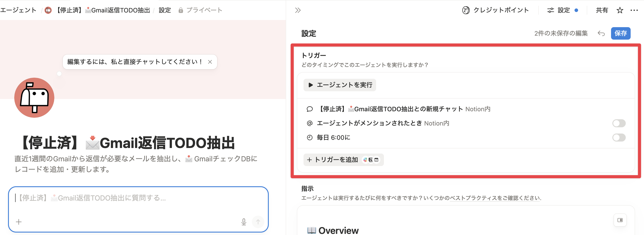Toggle the agent mention trigger switch
Image resolution: width=644 pixels, height=235 pixels.
(619, 123)
